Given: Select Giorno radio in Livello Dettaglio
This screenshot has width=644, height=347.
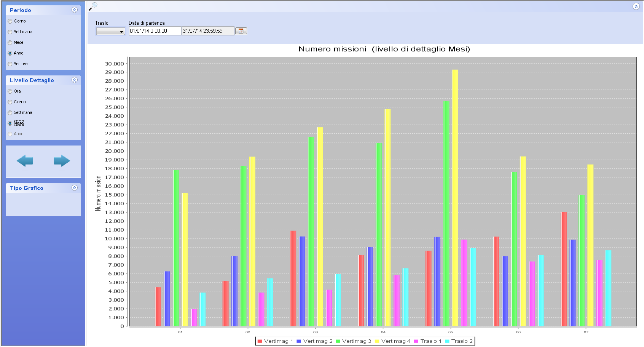Looking at the screenshot, I should click(x=10, y=102).
